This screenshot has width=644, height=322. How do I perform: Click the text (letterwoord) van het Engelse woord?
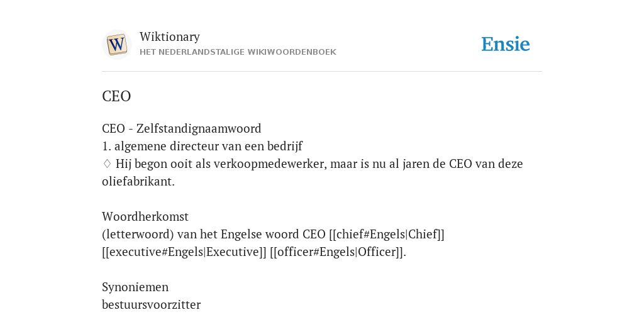[201, 234]
